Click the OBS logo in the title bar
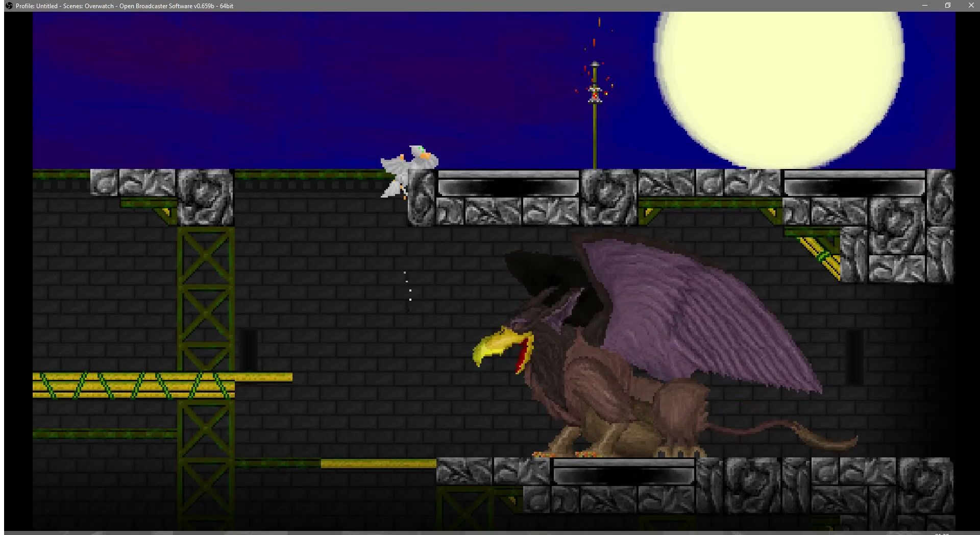Image resolution: width=980 pixels, height=535 pixels. (x=9, y=6)
